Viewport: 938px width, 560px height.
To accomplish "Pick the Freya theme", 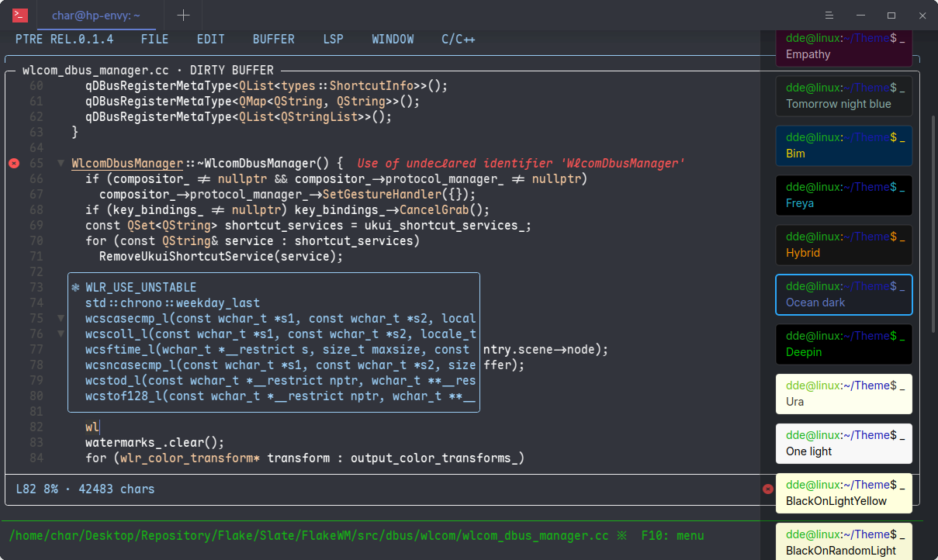I will tap(844, 195).
